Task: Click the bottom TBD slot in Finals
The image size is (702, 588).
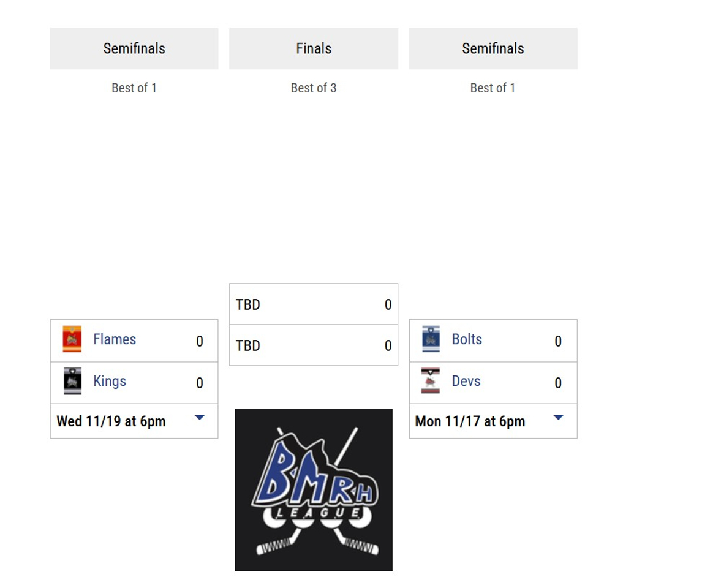Action: click(248, 345)
